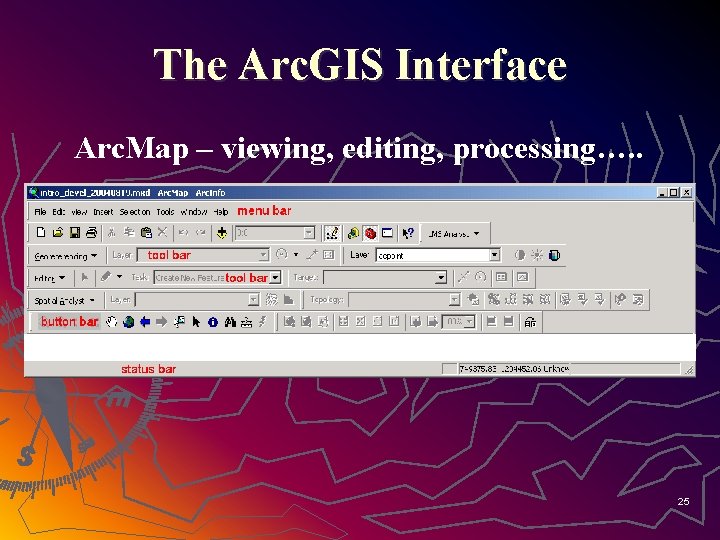Open the View menu
Image resolution: width=720 pixels, height=540 pixels.
[x=79, y=212]
